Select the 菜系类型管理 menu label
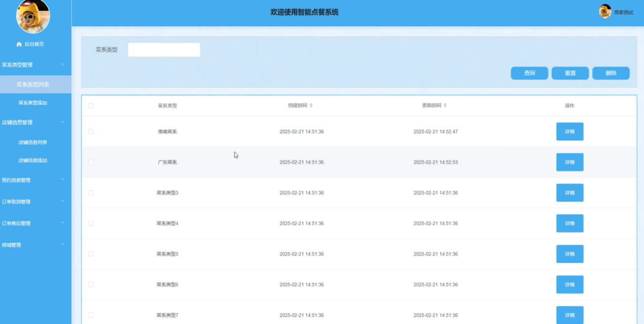Screen dimensions: 644x324 17,65
